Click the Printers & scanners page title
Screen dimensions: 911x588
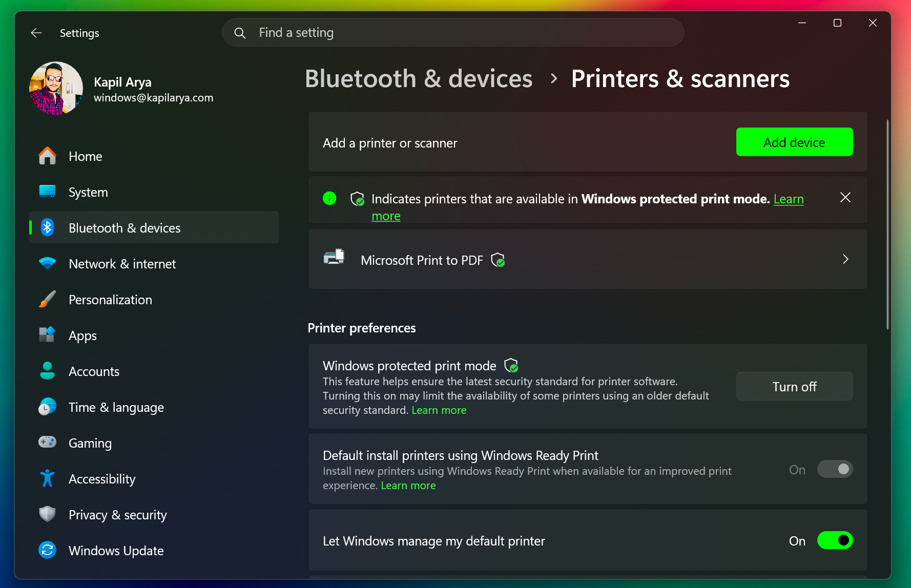(680, 79)
